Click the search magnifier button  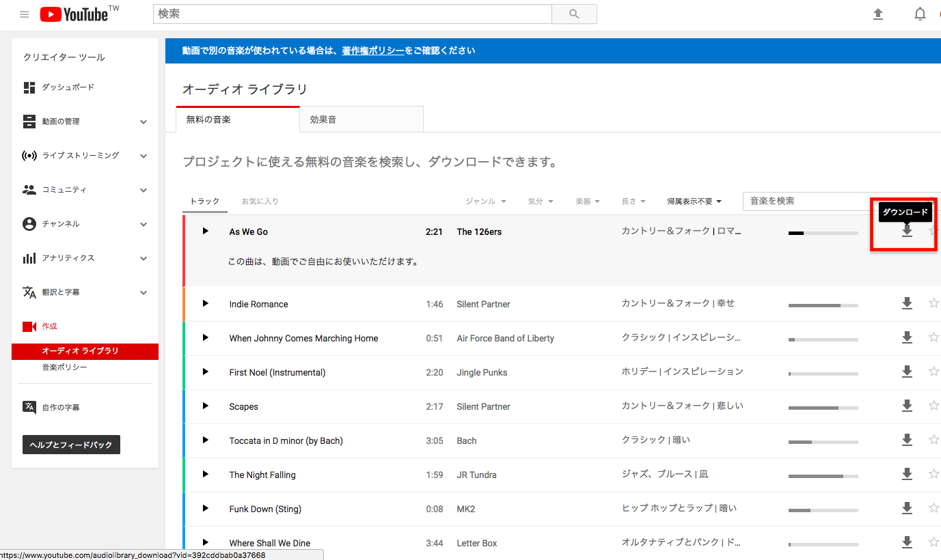(x=574, y=14)
